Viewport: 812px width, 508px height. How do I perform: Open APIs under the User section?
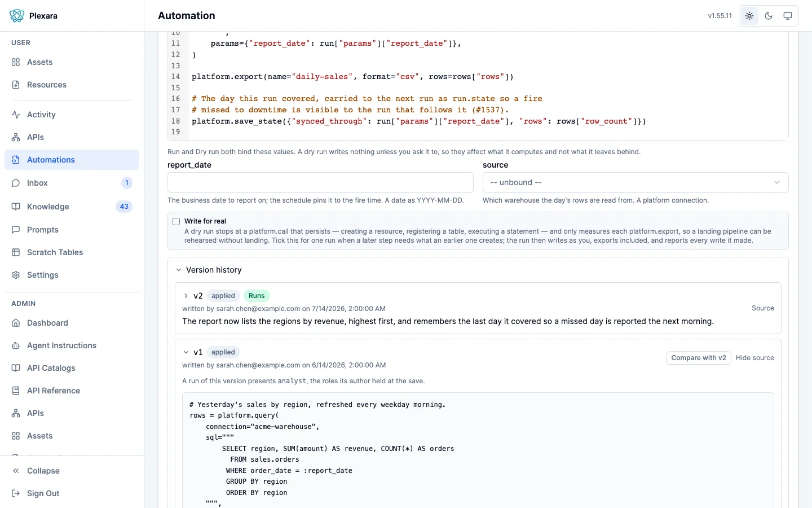coord(72,137)
